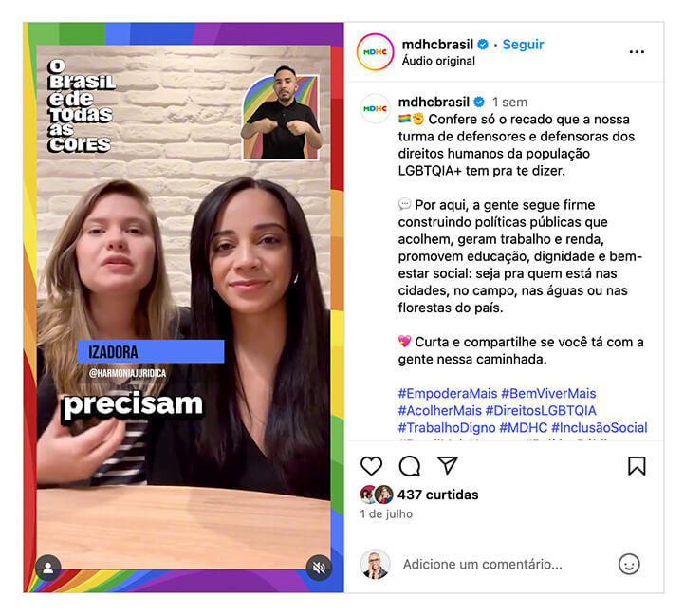Viewport: 684px width, 616px height.
Task: Open the Áudio original link
Action: point(438,61)
